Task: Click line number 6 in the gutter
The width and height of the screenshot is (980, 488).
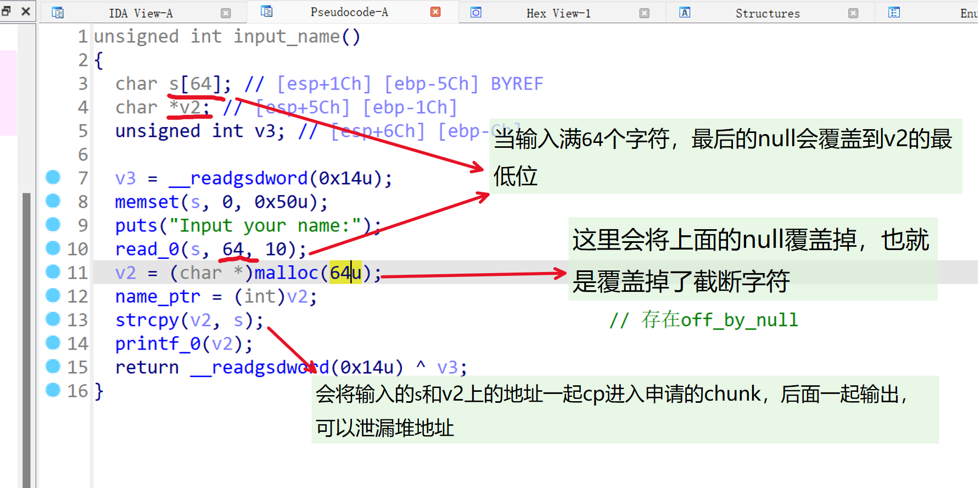Action: [x=82, y=155]
